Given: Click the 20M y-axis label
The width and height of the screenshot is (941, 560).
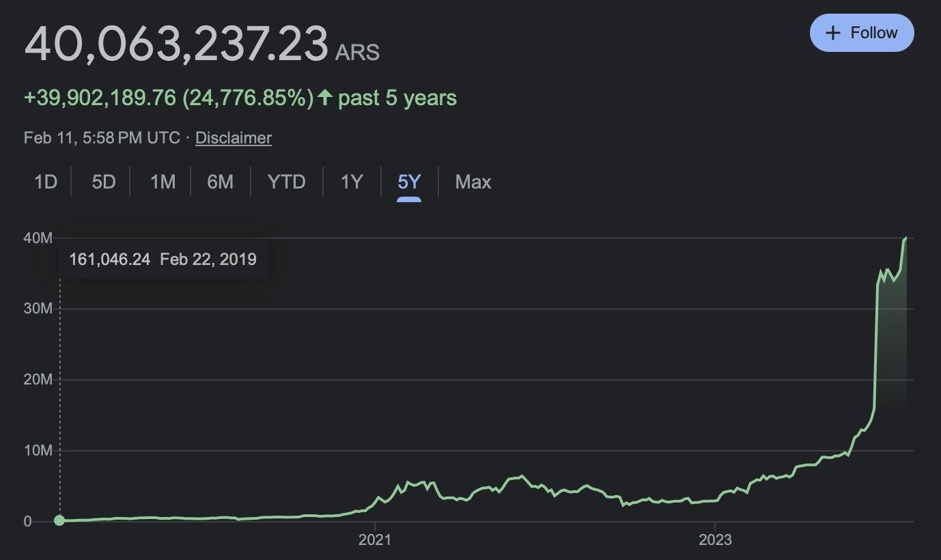Looking at the screenshot, I should point(38,380).
